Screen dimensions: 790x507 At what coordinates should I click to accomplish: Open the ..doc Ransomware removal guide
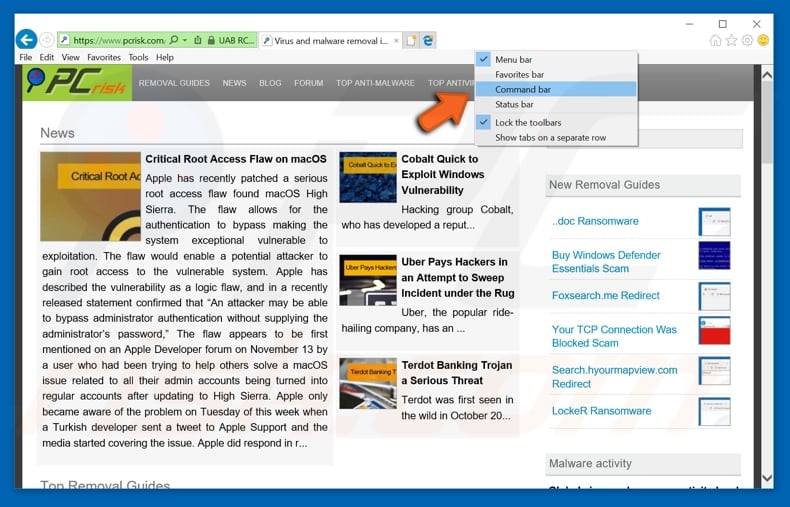click(x=595, y=221)
